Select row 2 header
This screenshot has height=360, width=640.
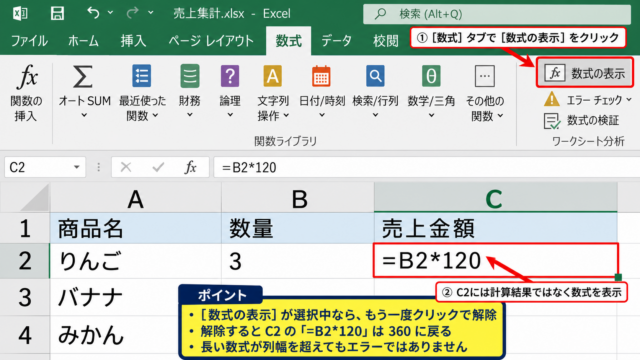25,261
